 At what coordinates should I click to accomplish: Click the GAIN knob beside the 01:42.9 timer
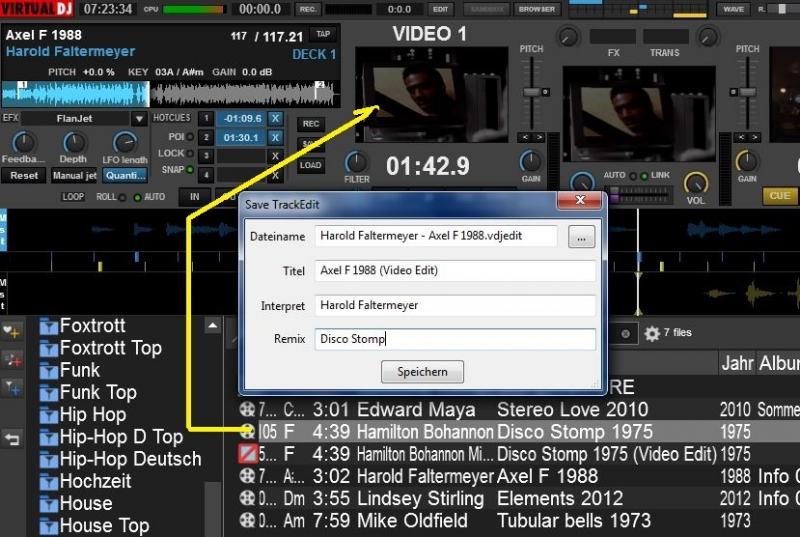(x=531, y=162)
